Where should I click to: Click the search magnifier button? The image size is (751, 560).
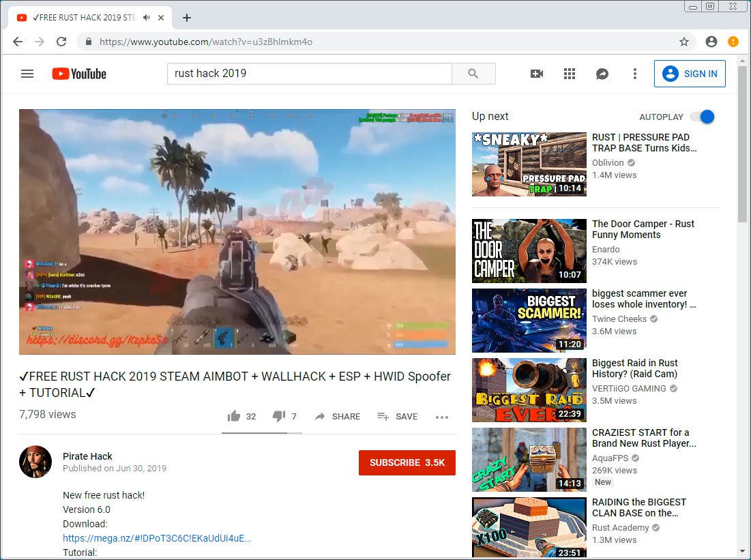coord(473,74)
